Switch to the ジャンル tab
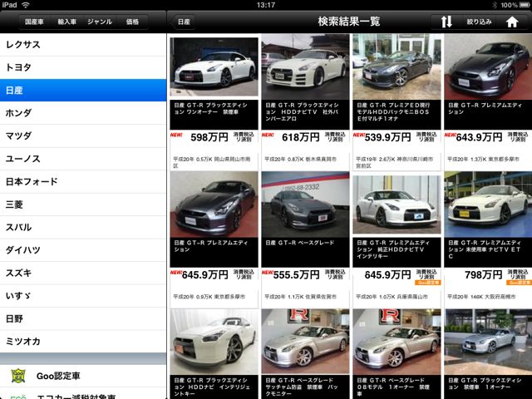 pos(100,22)
